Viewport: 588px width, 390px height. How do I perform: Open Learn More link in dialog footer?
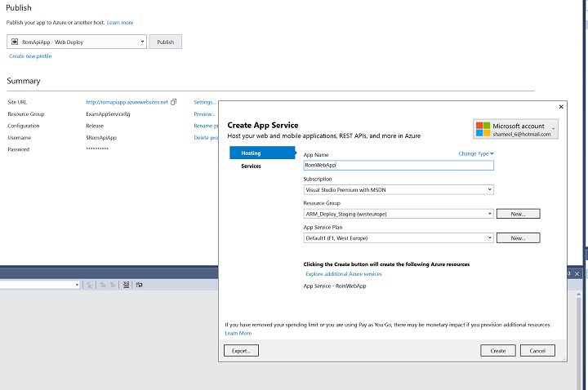[238, 333]
